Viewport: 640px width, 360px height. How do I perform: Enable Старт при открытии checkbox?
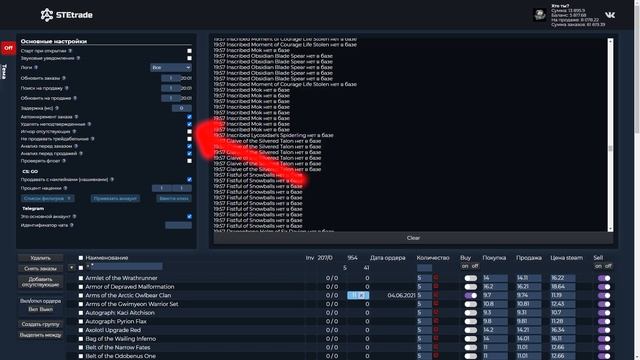tap(189, 51)
